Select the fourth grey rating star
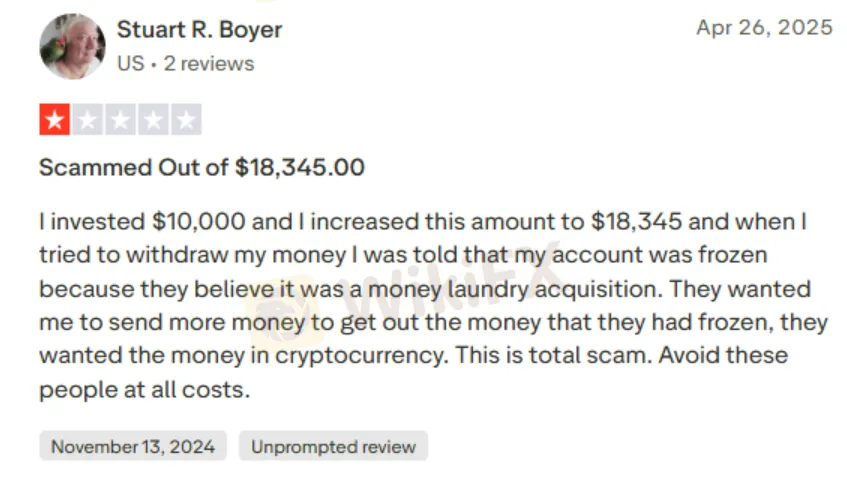 (x=153, y=121)
